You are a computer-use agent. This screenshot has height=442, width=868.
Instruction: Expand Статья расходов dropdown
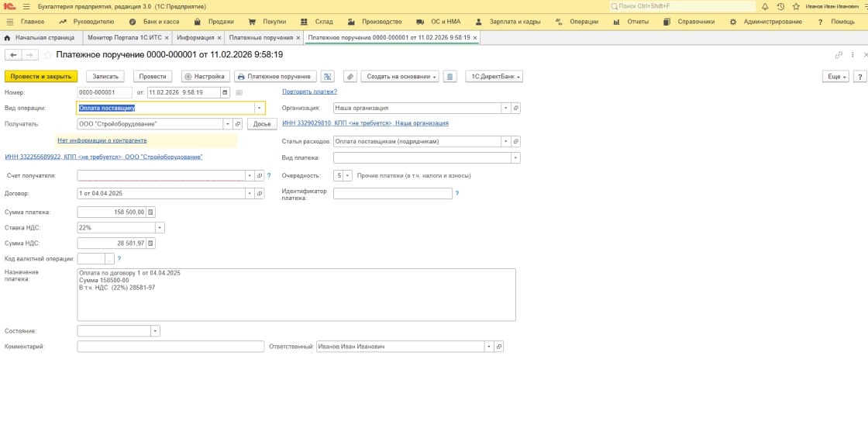coord(505,141)
